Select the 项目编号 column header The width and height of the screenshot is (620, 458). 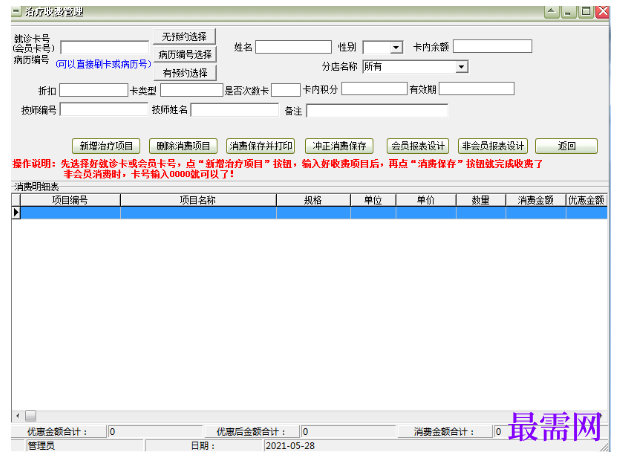click(x=70, y=200)
